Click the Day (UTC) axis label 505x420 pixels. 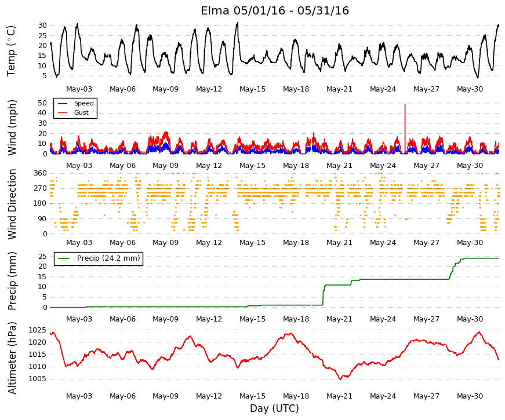click(274, 408)
